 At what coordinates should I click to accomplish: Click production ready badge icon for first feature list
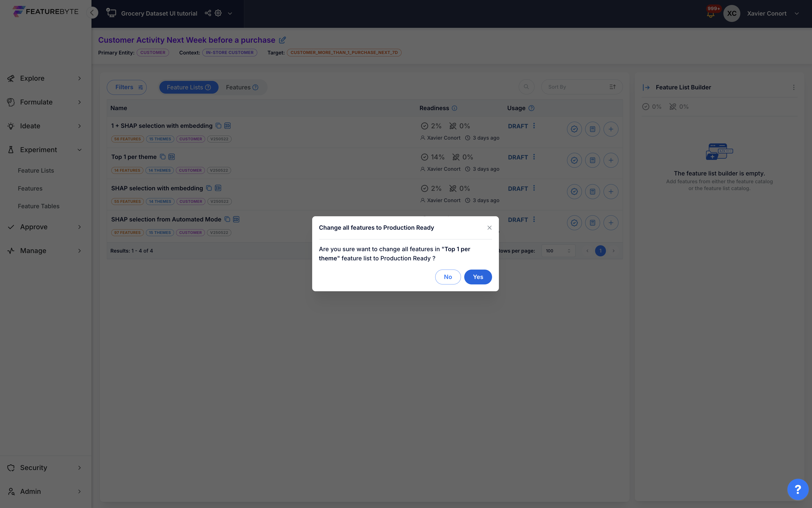click(x=574, y=129)
